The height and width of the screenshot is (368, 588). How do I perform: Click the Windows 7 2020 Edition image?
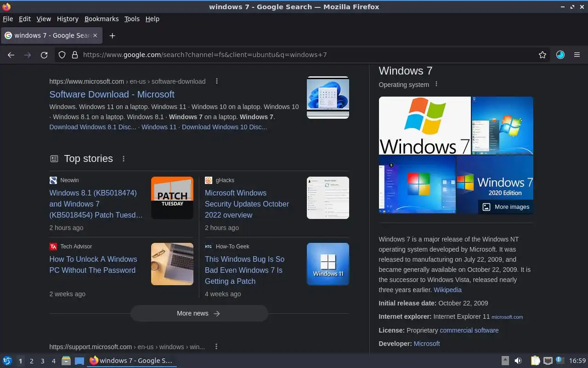(495, 184)
